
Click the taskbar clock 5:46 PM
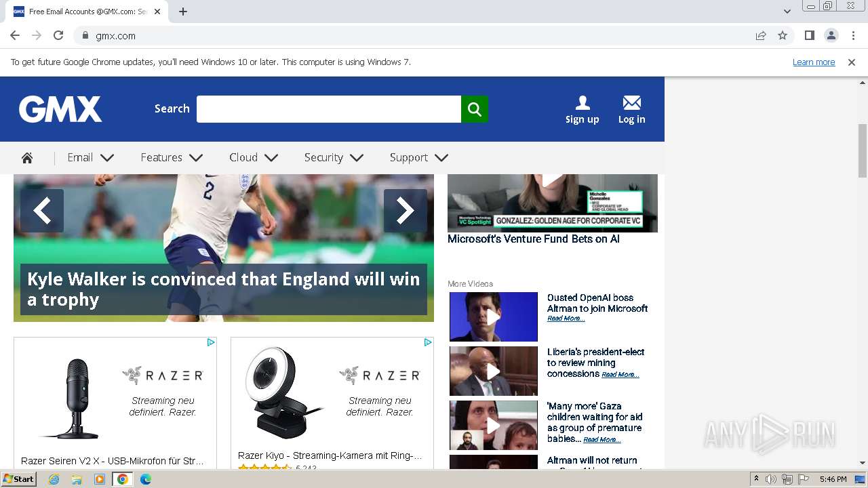tap(833, 479)
